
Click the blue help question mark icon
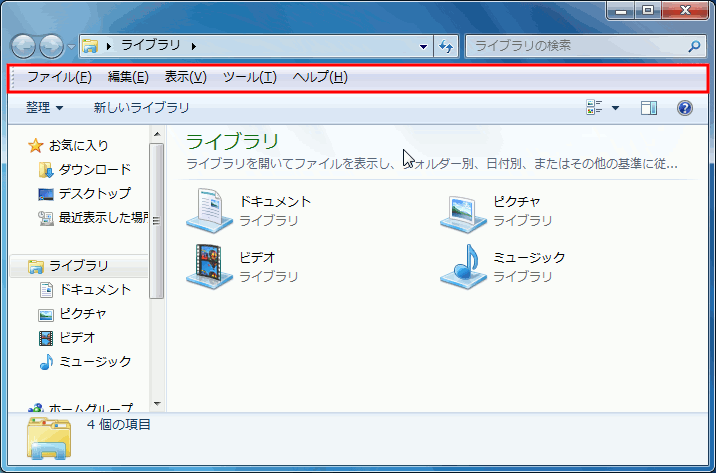(x=685, y=108)
